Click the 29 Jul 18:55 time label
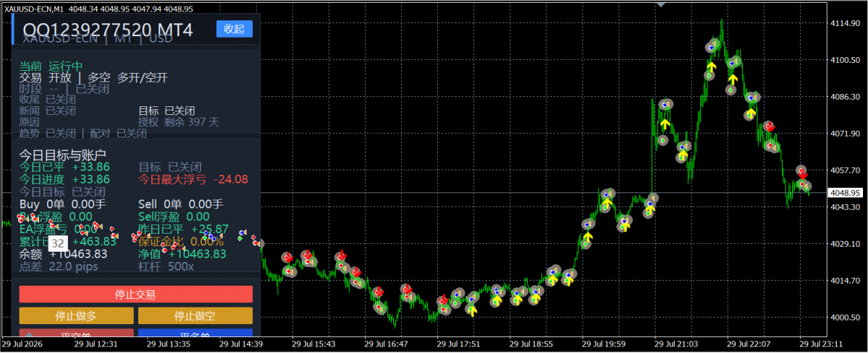 [x=531, y=344]
